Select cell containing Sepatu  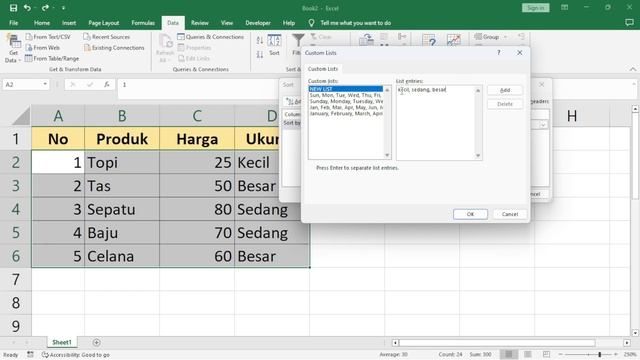(122, 209)
